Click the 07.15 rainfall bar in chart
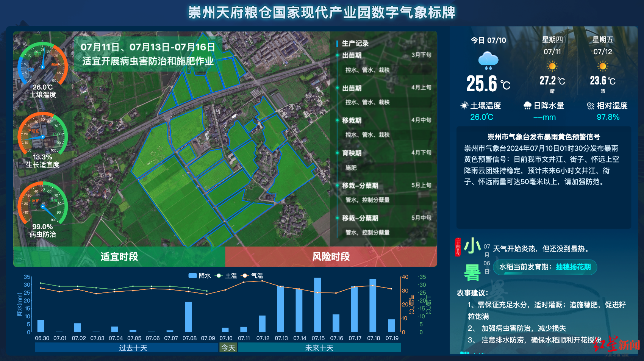 point(317,305)
